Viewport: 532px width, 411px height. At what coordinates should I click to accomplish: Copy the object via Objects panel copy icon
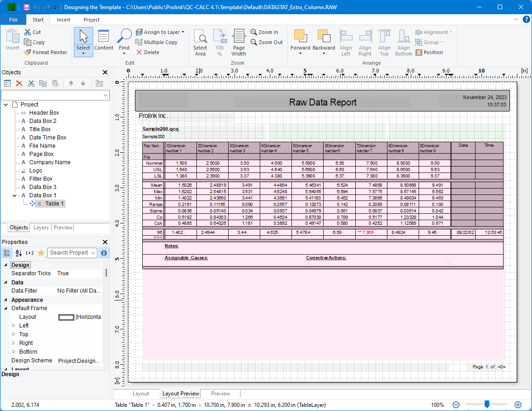[x=42, y=83]
